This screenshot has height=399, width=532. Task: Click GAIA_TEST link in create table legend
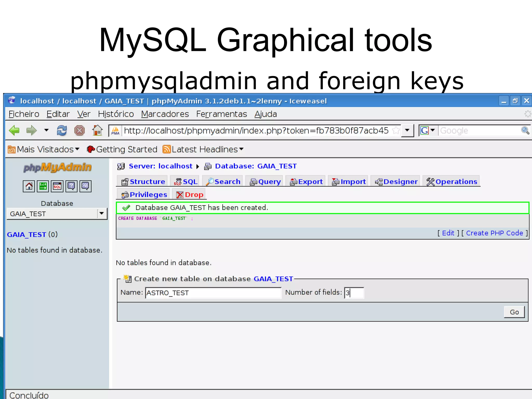(273, 279)
